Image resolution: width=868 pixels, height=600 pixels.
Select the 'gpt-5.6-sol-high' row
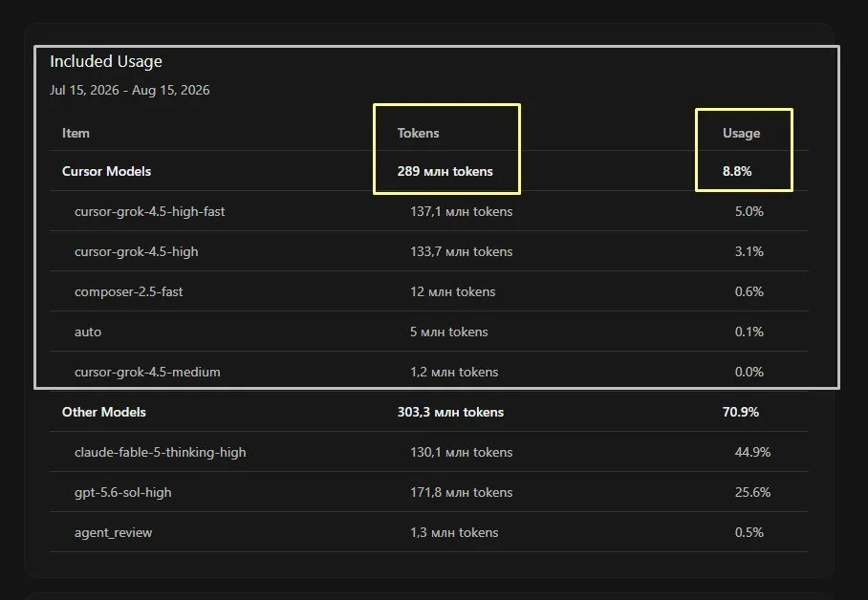(x=429, y=491)
